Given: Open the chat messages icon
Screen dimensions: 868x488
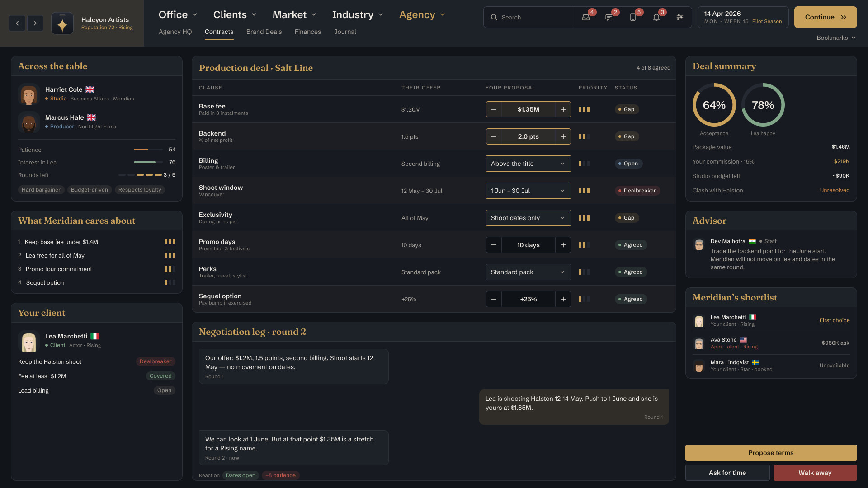Looking at the screenshot, I should [x=609, y=17].
